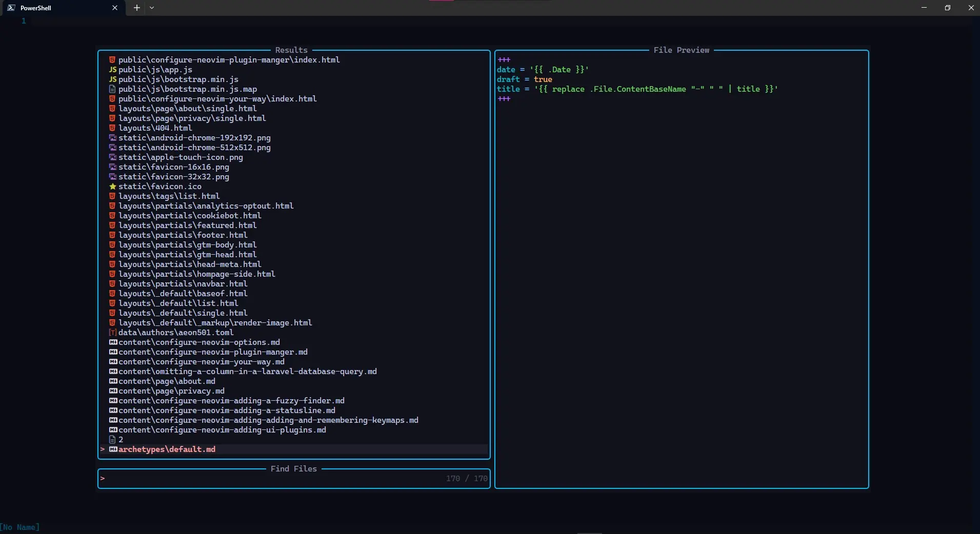Open the new tab dropdown chevron
This screenshot has height=534, width=980.
tap(152, 8)
